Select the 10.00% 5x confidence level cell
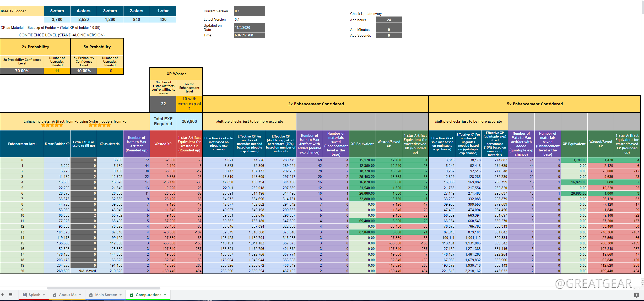The image size is (644, 301). (84, 71)
